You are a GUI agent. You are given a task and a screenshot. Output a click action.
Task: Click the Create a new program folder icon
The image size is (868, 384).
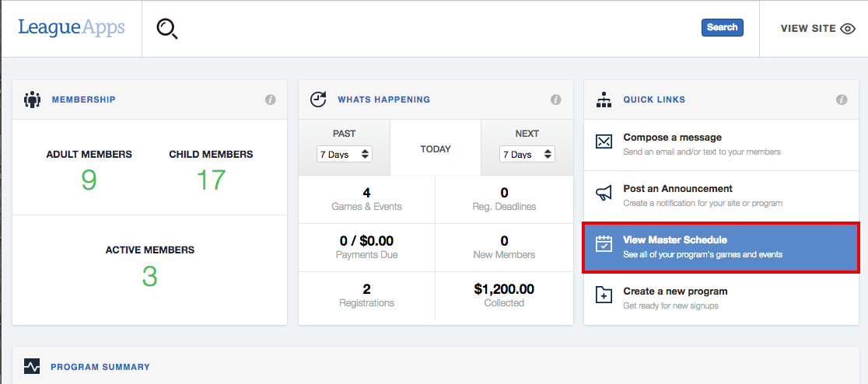[604, 295]
